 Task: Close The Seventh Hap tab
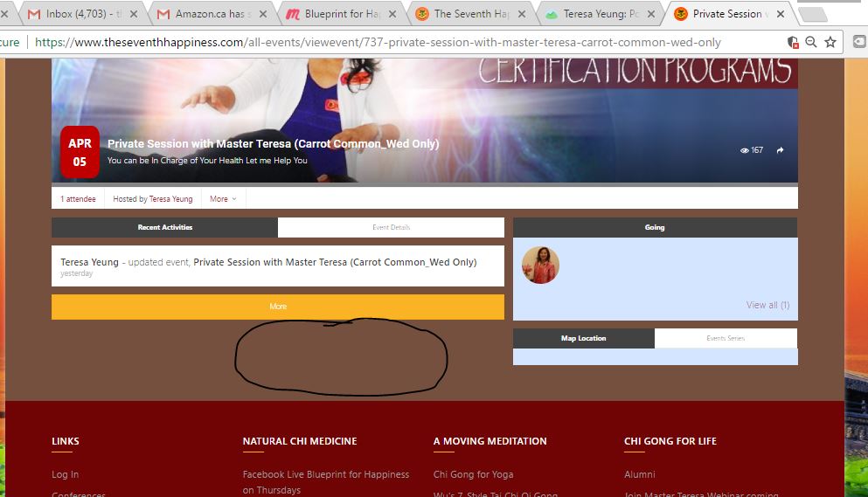pyautogui.click(x=522, y=14)
